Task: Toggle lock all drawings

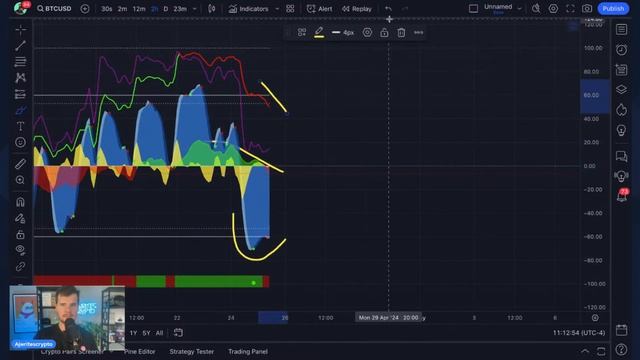Action: pos(20,234)
